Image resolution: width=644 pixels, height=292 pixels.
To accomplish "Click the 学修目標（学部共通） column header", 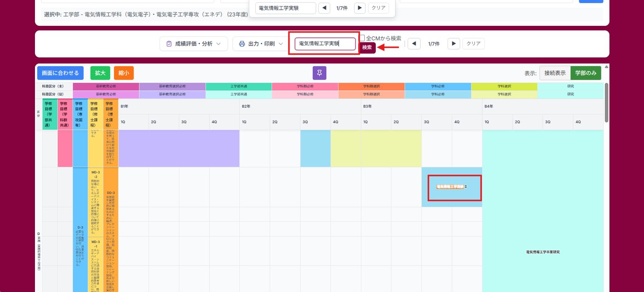I will [50, 114].
